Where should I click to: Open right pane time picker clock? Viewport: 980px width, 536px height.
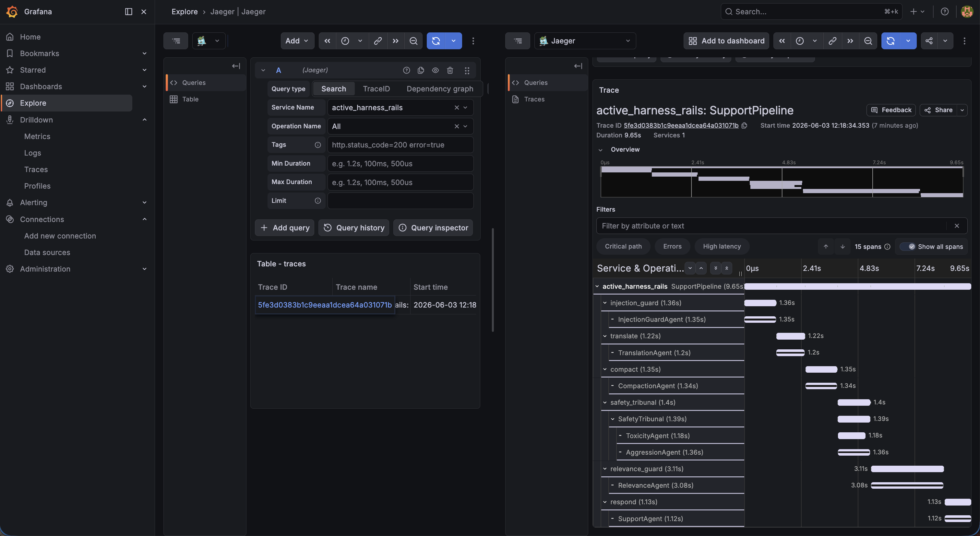click(x=800, y=41)
